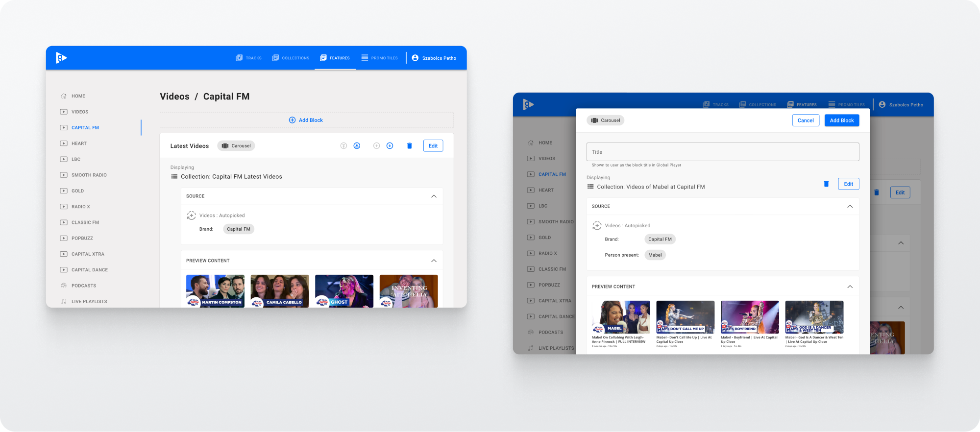This screenshot has height=432, width=980.
Task: Open Capital Xtra in left window sidebar
Action: click(82, 254)
